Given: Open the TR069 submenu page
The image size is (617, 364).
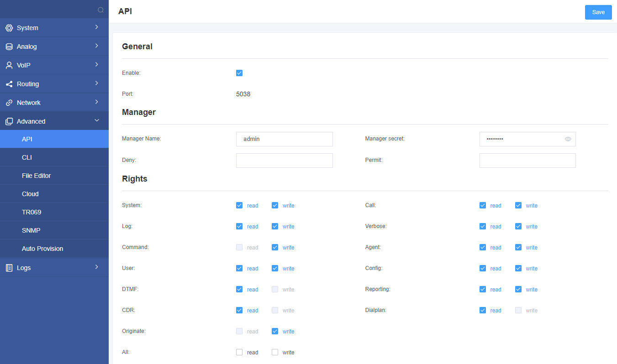Looking at the screenshot, I should [54, 212].
